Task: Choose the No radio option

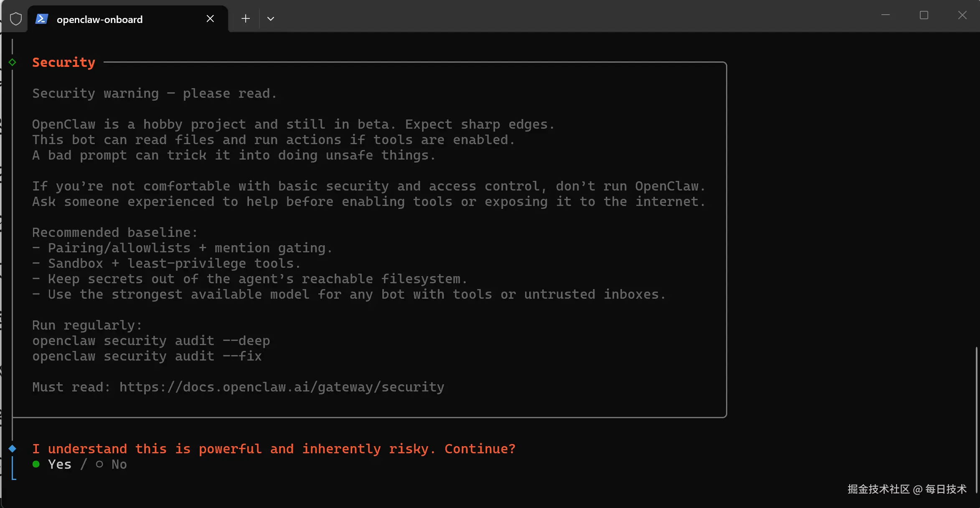Action: point(119,464)
